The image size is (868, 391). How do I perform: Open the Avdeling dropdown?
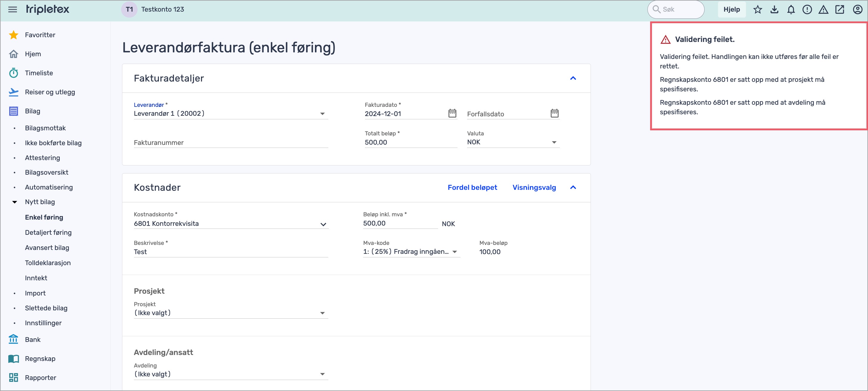231,374
